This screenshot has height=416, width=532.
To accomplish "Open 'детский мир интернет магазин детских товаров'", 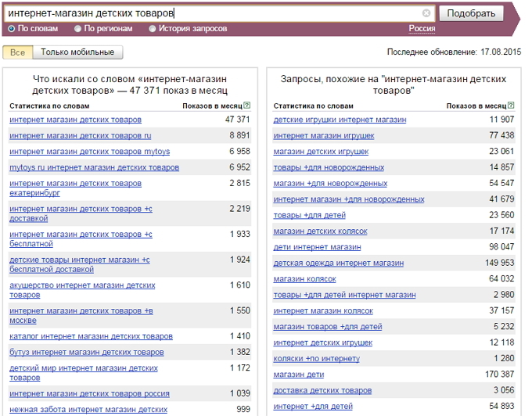I will [x=84, y=373].
